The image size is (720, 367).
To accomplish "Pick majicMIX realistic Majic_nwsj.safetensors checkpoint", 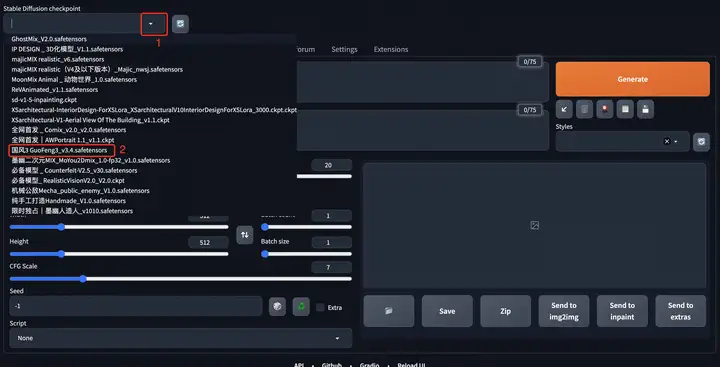I will (97, 69).
